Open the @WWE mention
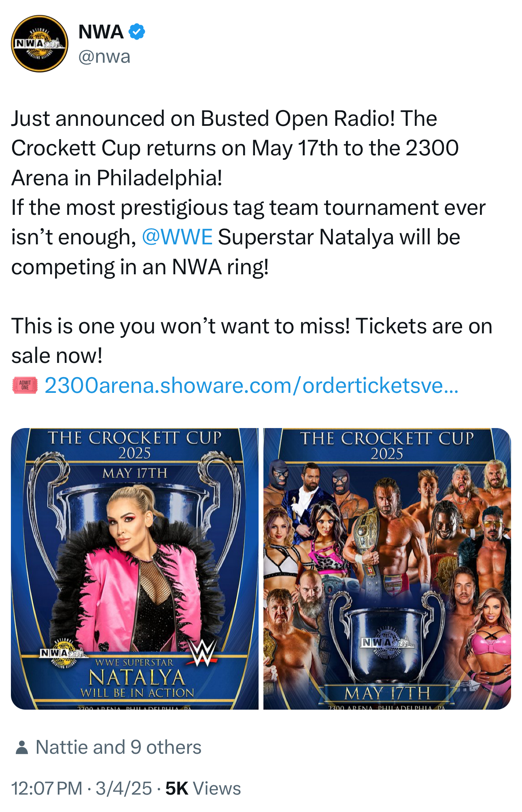 (177, 237)
